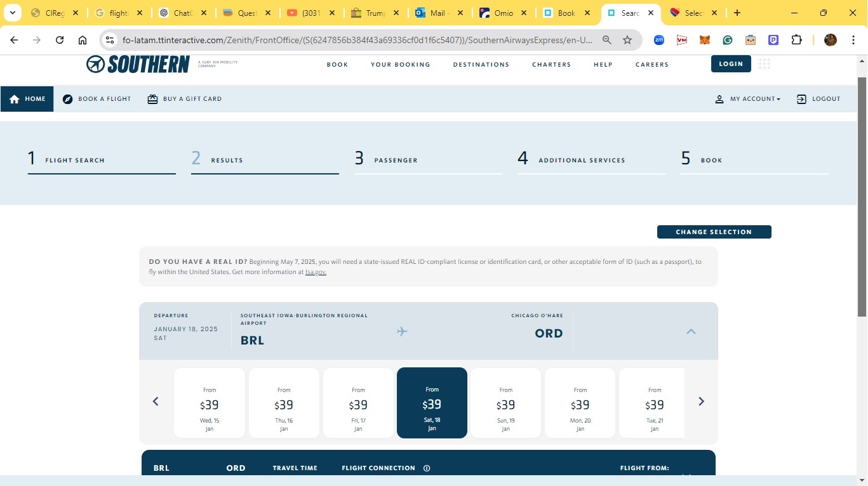This screenshot has height=486, width=868.
Task: Click the My Account person icon
Action: coord(719,99)
